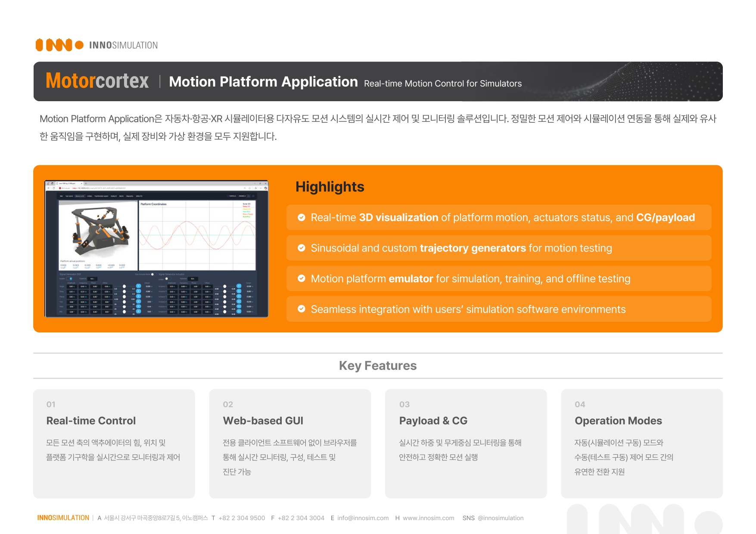Select the 'Seamless integration' highlight row
The height and width of the screenshot is (534, 756).
point(499,309)
